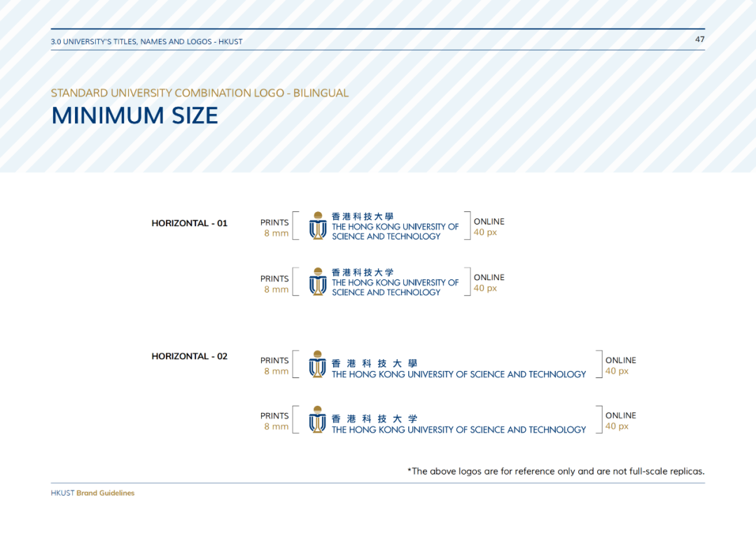Click "PRINTS" beside Horizontal-02 traditional Chinese logo
Image resolution: width=756 pixels, height=534 pixels.
point(274,360)
